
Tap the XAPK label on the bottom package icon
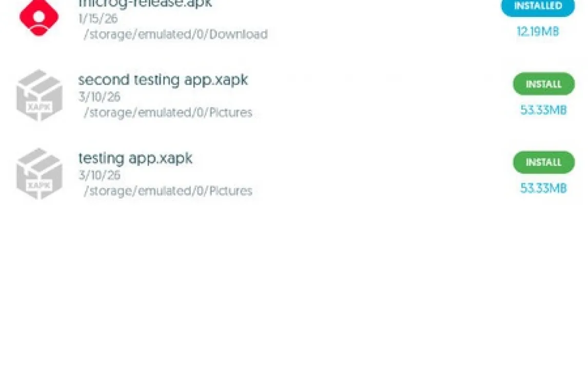[x=39, y=186]
